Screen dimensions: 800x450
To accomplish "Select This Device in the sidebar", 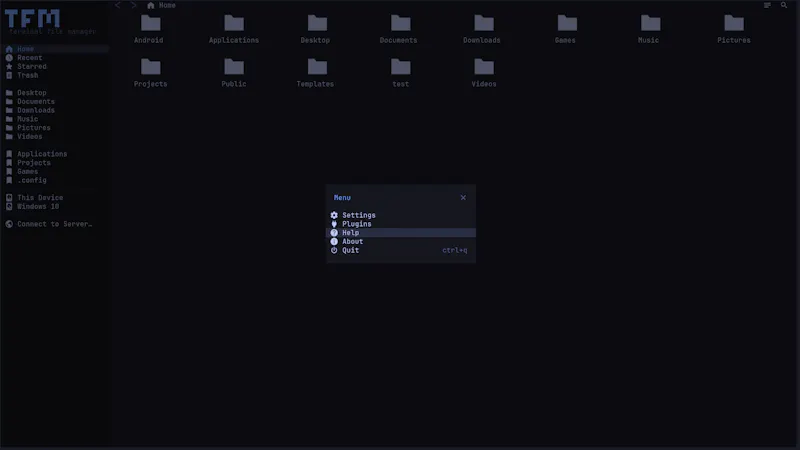I will (55, 197).
